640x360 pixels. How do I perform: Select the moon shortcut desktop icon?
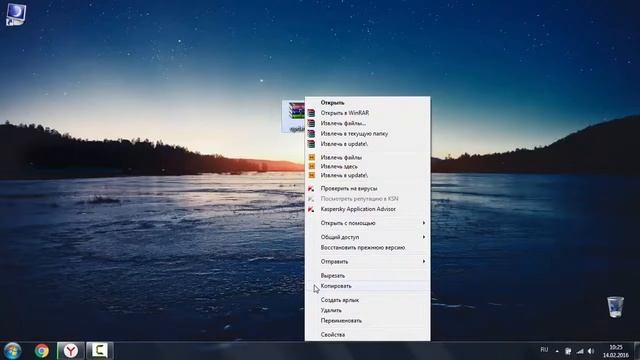(16, 15)
